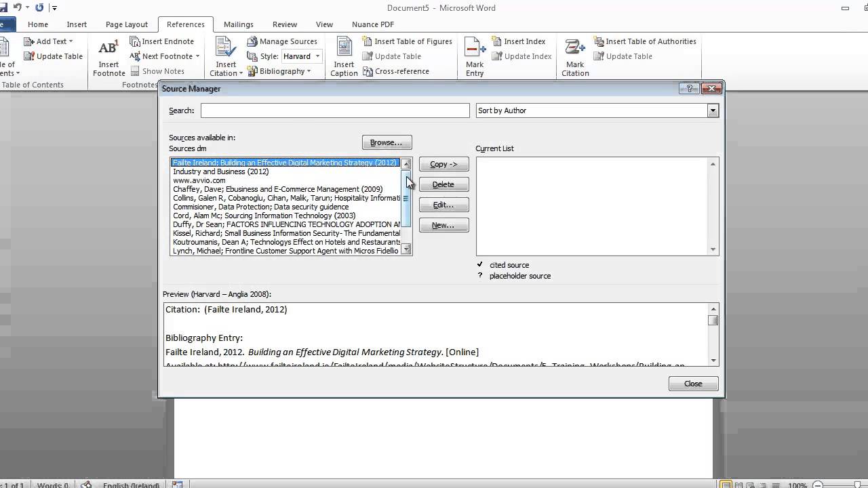Click the Repeat icon in quick access toolbar

tap(39, 8)
